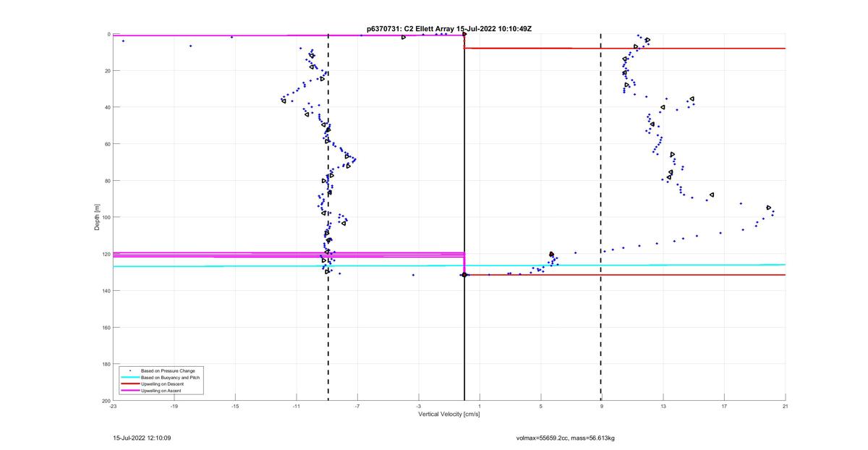Click the black circle marker on zero line at 131 m

tap(464, 275)
